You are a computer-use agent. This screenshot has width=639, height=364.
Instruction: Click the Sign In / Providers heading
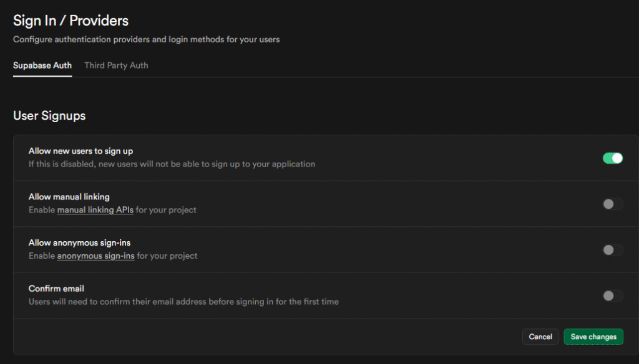tap(71, 21)
